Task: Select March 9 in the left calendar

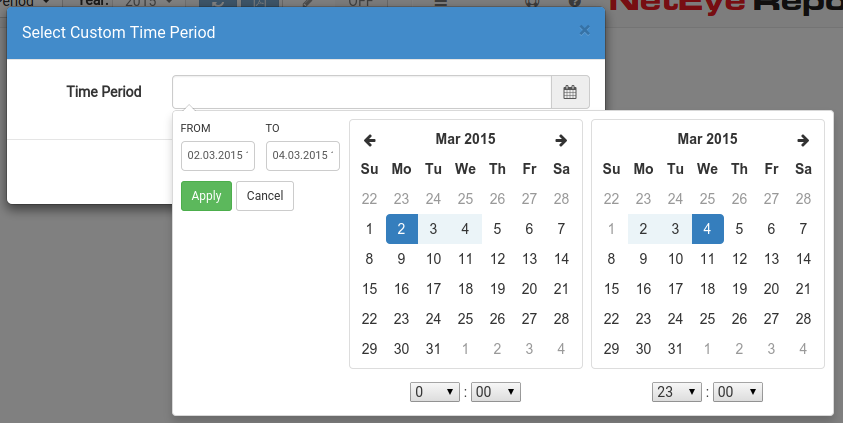Action: (402, 259)
